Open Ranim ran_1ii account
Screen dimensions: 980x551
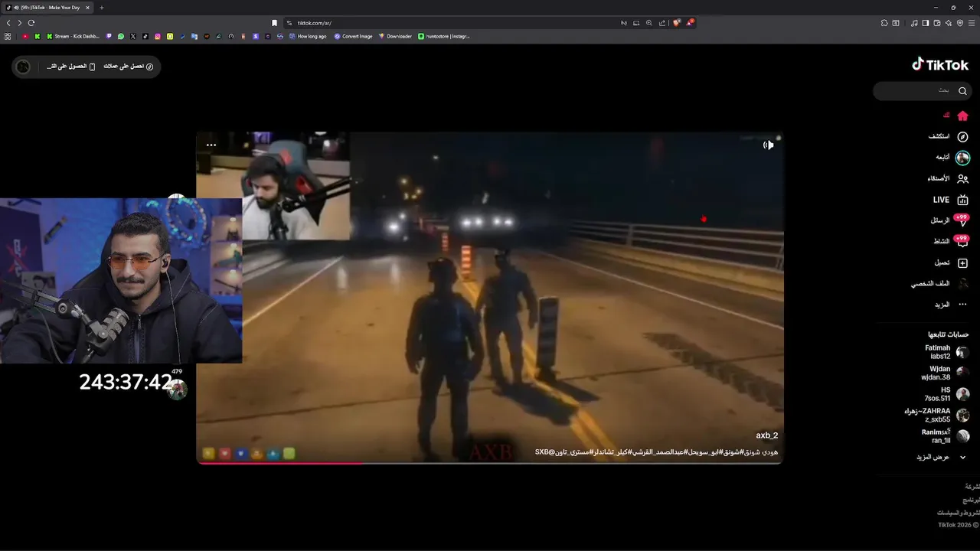coord(945,436)
